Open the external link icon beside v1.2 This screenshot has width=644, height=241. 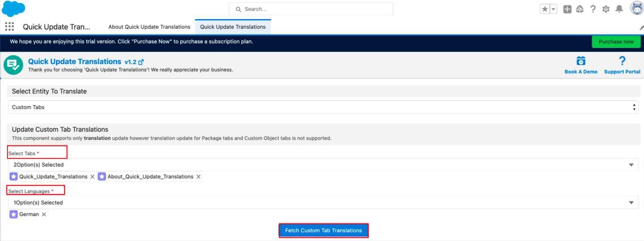(x=141, y=62)
